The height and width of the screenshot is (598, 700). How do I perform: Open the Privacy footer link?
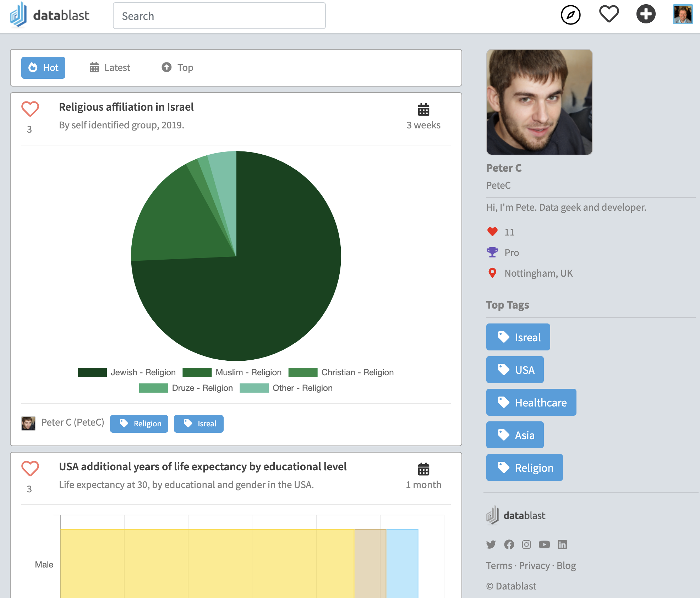534,566
